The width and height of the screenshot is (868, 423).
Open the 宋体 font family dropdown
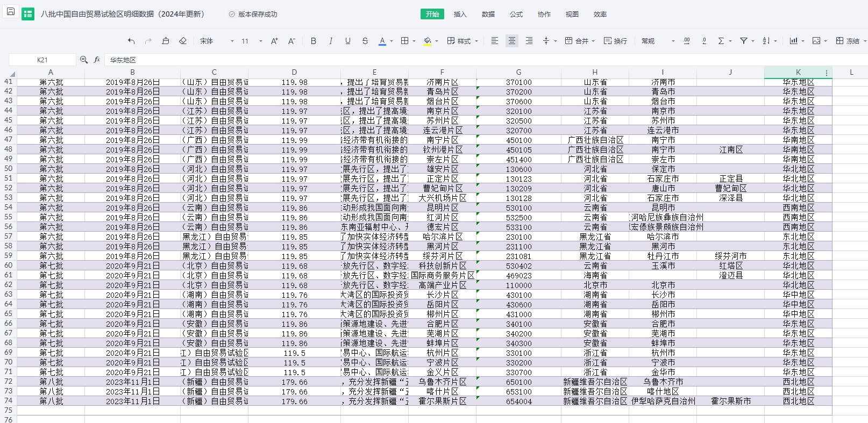[217, 41]
